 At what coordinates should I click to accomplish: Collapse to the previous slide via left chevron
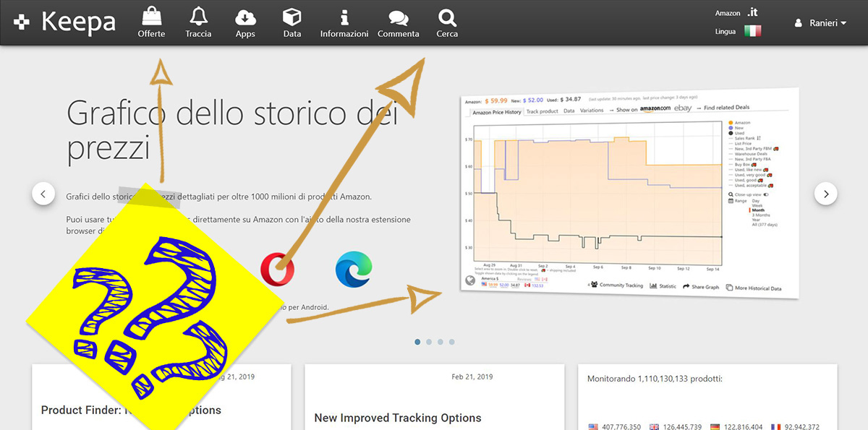click(x=43, y=194)
